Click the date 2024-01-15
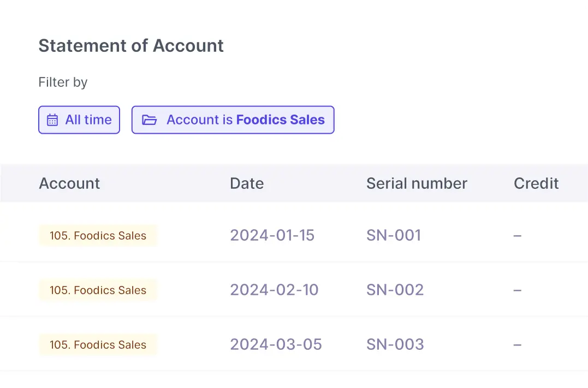The width and height of the screenshot is (588, 388). click(x=272, y=235)
